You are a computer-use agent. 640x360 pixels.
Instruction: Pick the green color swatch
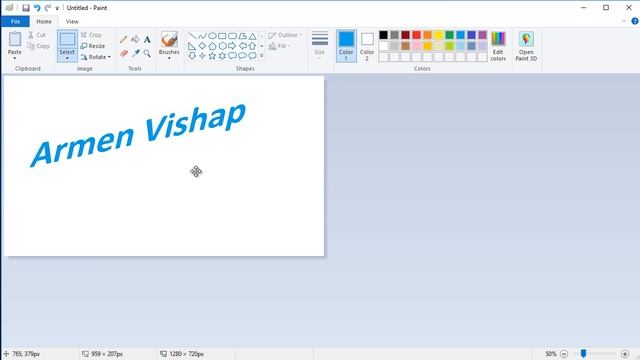(449, 35)
